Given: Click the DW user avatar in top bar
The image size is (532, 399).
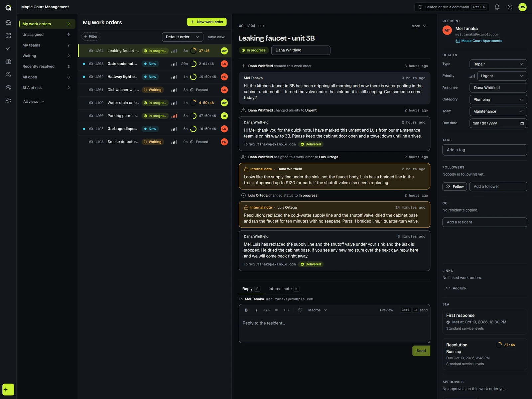Looking at the screenshot, I should click(x=522, y=7).
